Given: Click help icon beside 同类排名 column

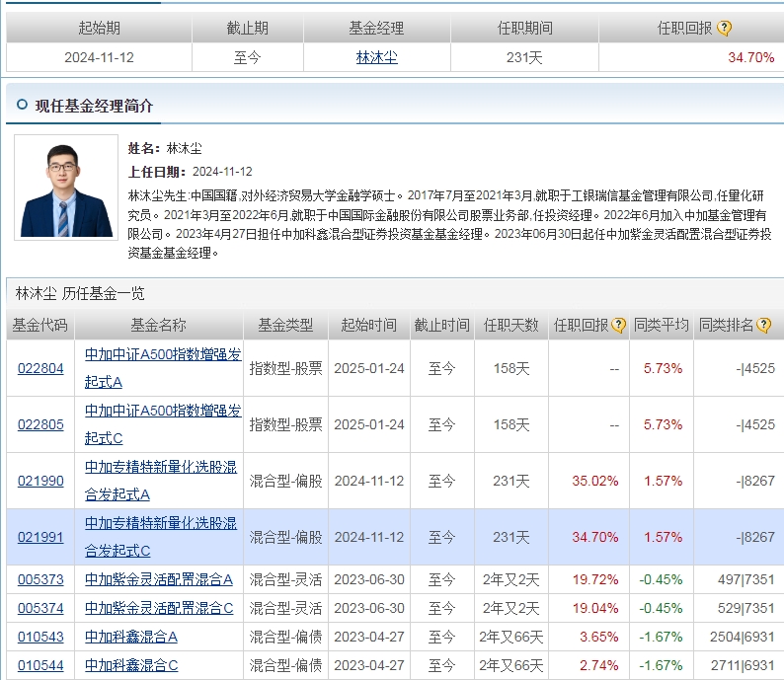Looking at the screenshot, I should [763, 326].
